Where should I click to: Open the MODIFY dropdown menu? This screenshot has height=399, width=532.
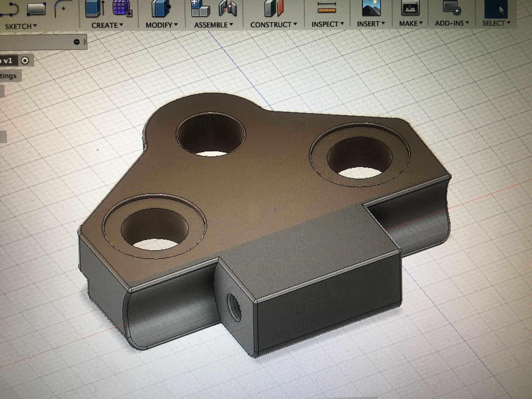pos(161,25)
